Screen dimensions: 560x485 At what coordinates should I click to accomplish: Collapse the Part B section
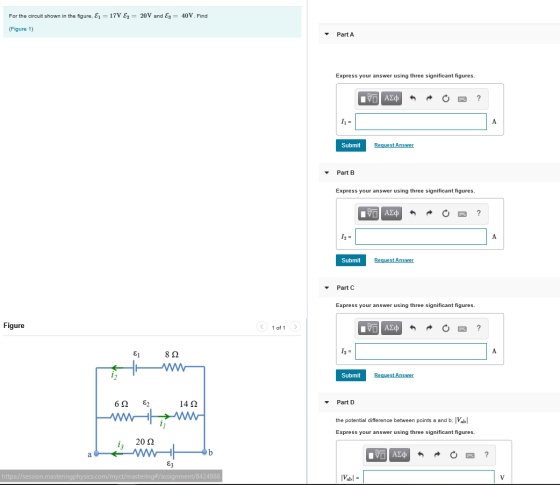coord(326,172)
